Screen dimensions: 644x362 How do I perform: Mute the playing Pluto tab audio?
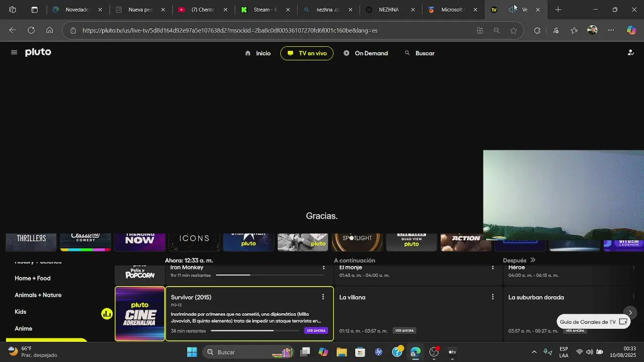pos(512,10)
